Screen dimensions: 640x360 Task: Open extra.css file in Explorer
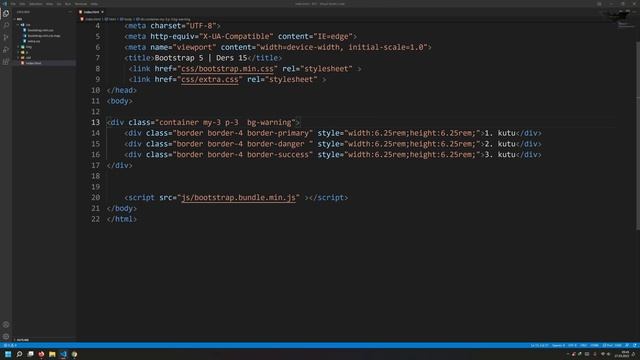33,41
